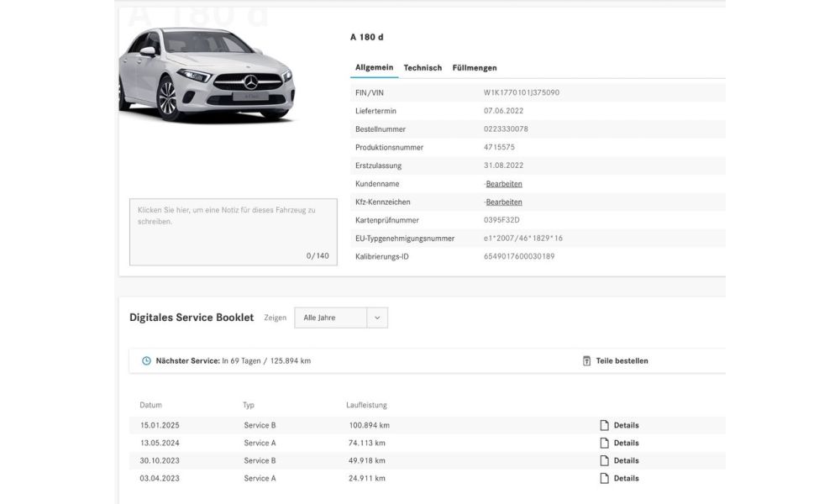Click the 0/140 character counter
This screenshot has width=840, height=504.
318,256
